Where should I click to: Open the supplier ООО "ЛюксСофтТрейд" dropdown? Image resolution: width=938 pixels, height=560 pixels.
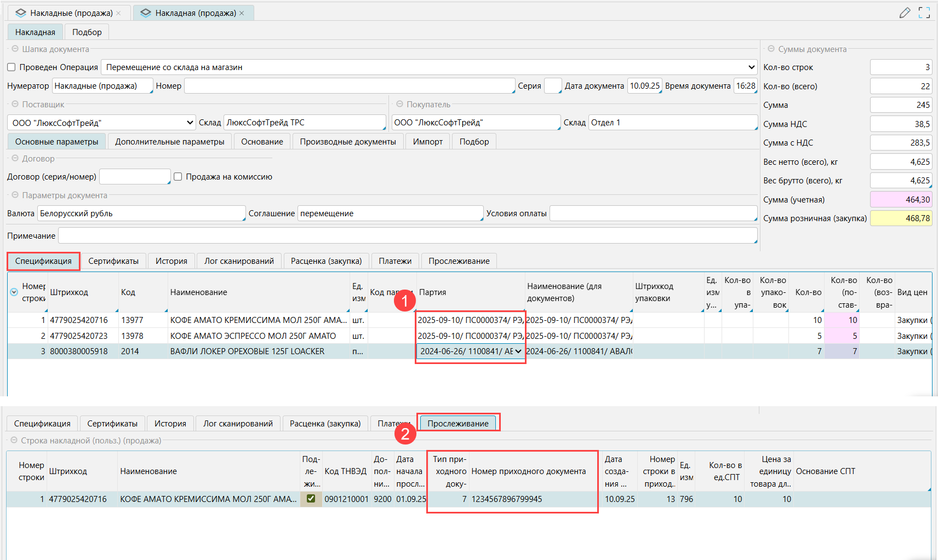[190, 123]
